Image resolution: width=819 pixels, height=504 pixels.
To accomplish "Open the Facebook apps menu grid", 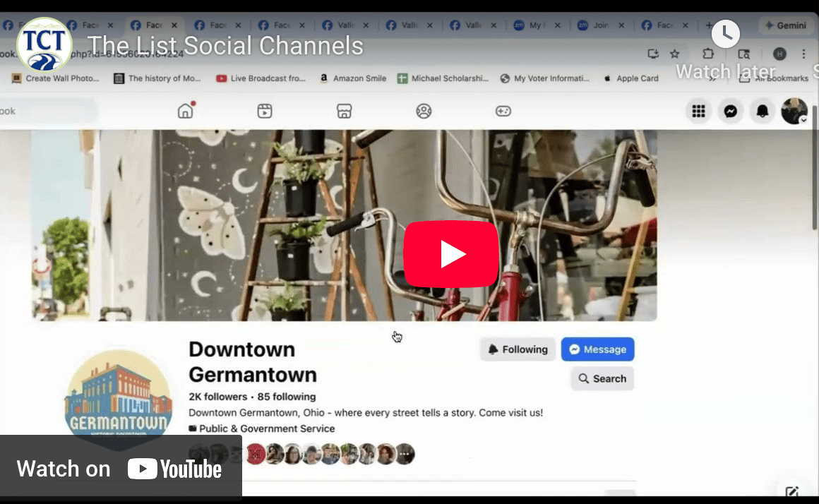I will (698, 111).
